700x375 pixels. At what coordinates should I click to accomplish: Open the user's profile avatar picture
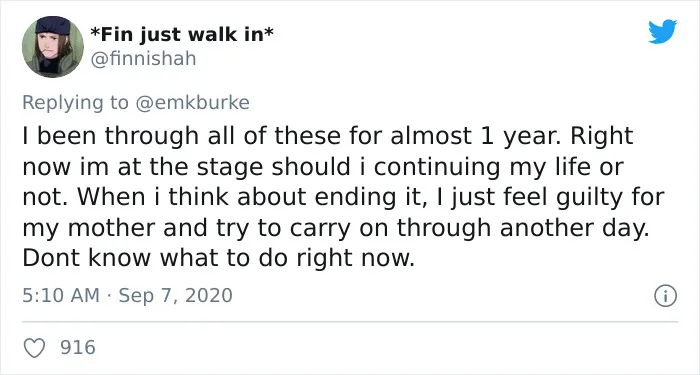click(x=53, y=47)
